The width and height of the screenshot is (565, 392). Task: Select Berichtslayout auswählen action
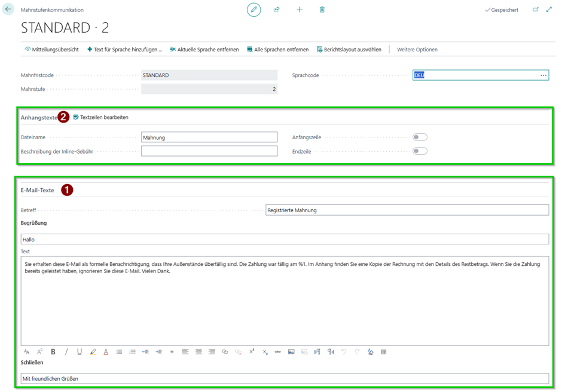pyautogui.click(x=349, y=50)
